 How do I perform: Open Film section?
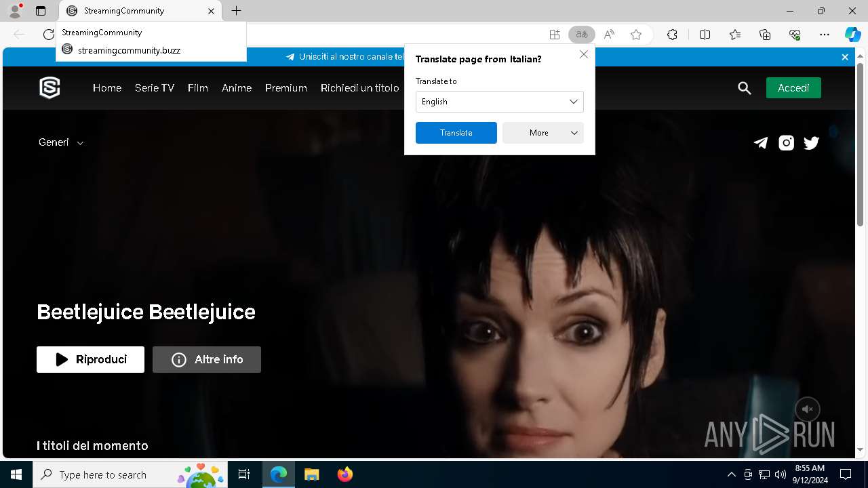[198, 88]
